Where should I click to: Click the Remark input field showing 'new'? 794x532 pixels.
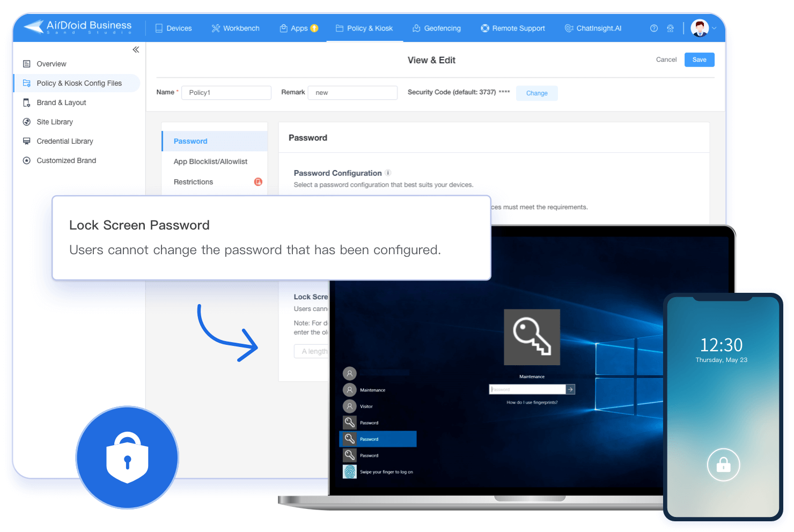click(352, 92)
